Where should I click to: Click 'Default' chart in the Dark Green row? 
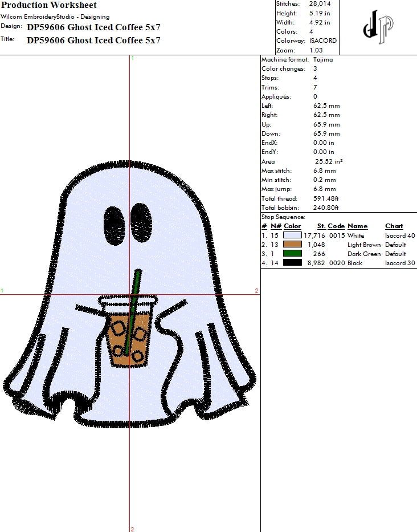[395, 254]
